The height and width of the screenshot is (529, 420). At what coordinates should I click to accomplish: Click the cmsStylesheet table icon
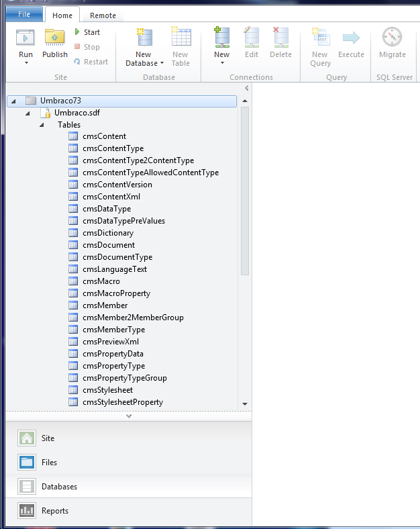(x=73, y=390)
